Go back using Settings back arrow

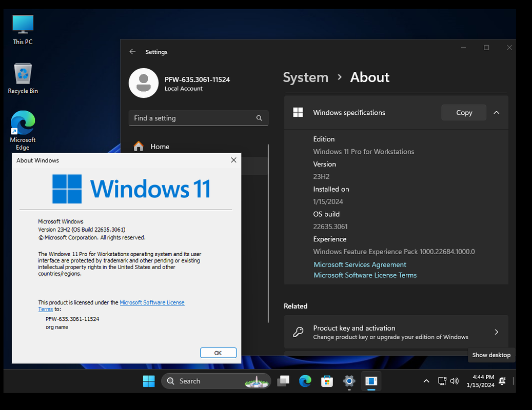click(132, 51)
